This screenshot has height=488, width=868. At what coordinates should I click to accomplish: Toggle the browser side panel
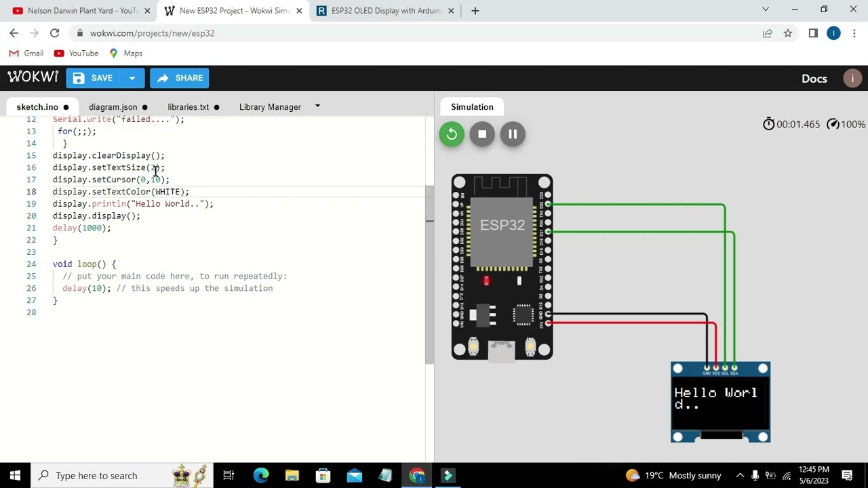tap(813, 33)
